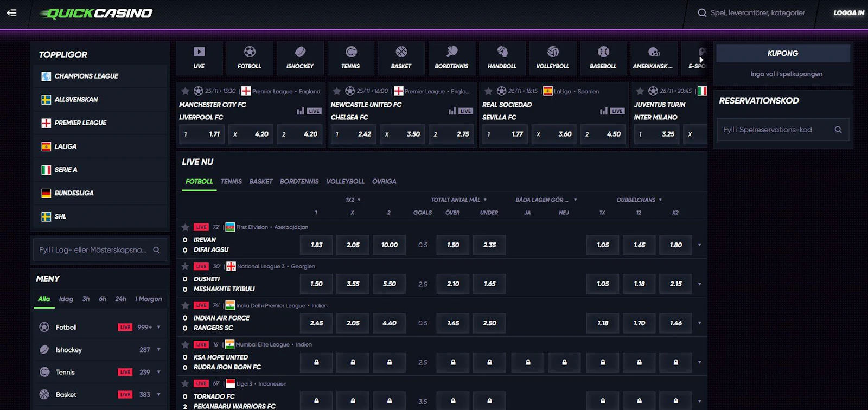Open live stats icon for Newcastle United match
Screen dimensions: 868x410
tap(452, 111)
